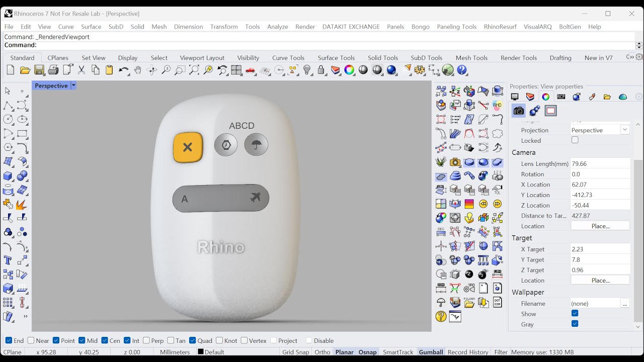Enable the Near osnap checkbox
The height and width of the screenshot is (362, 644).
pyautogui.click(x=31, y=340)
